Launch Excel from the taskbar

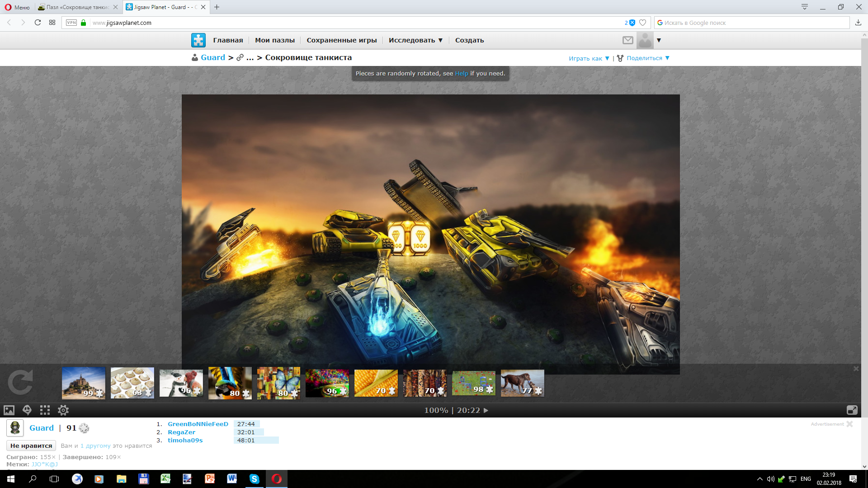165,479
